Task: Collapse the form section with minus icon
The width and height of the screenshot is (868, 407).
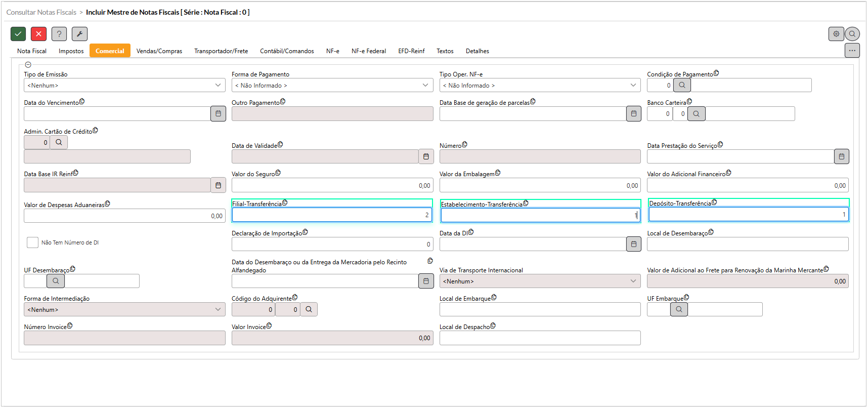Action: (28, 65)
